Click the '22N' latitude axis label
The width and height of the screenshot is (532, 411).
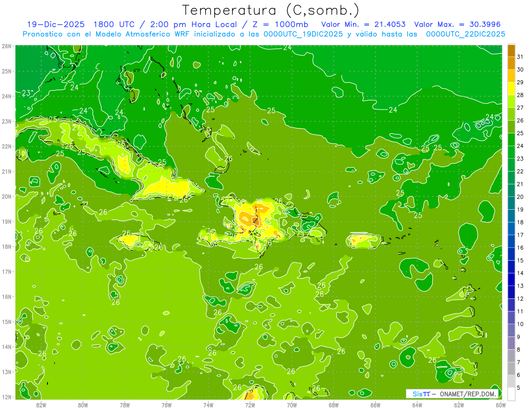click(x=7, y=146)
